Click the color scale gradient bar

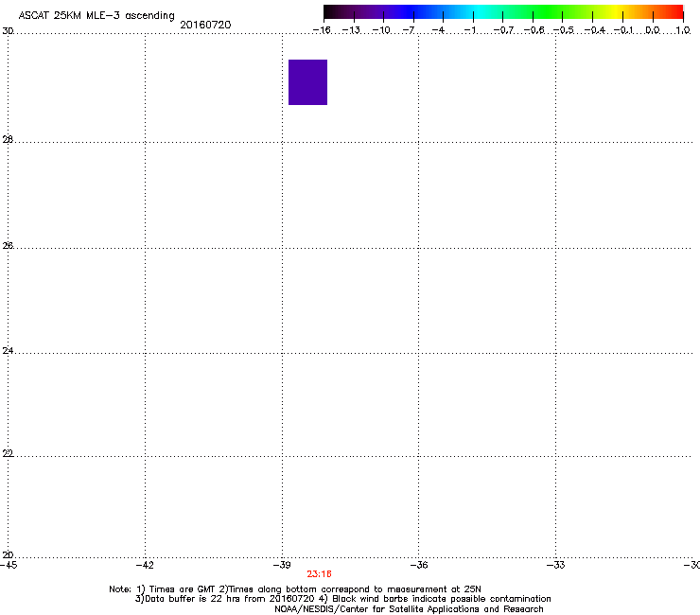pos(503,12)
